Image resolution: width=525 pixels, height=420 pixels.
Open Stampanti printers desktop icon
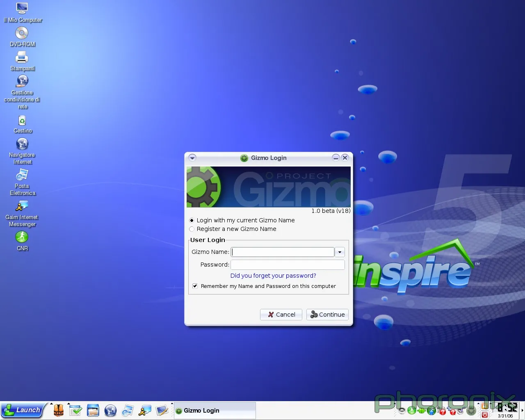[x=22, y=61]
